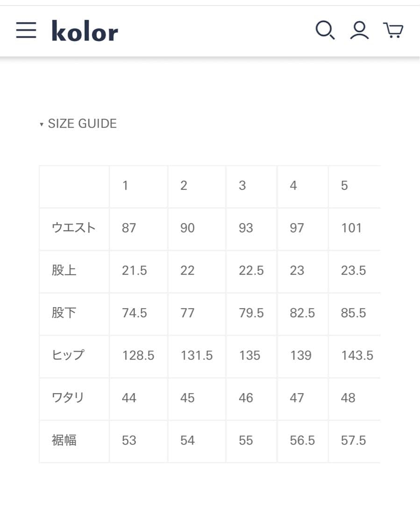Select size 5 column header
The width and height of the screenshot is (420, 505).
(x=344, y=186)
